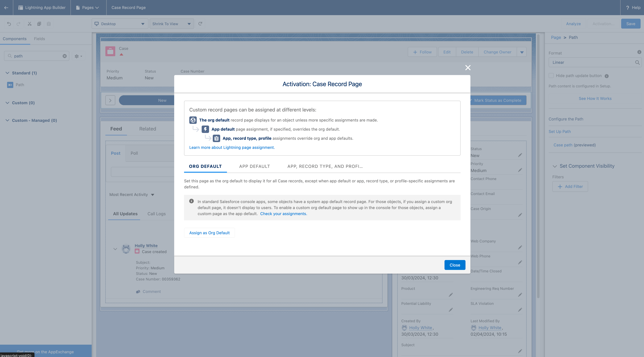
Task: Collapse Set Component Visibility section
Action: [x=555, y=166]
